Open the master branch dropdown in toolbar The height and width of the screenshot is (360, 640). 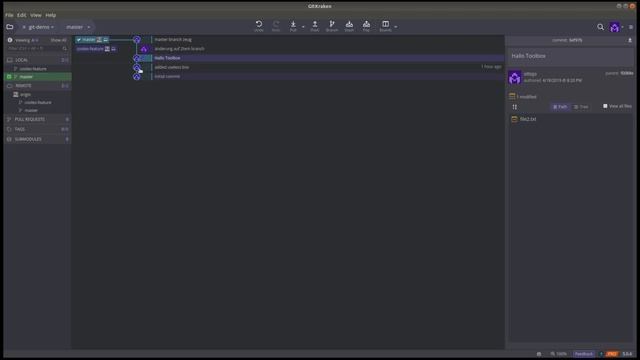78,27
